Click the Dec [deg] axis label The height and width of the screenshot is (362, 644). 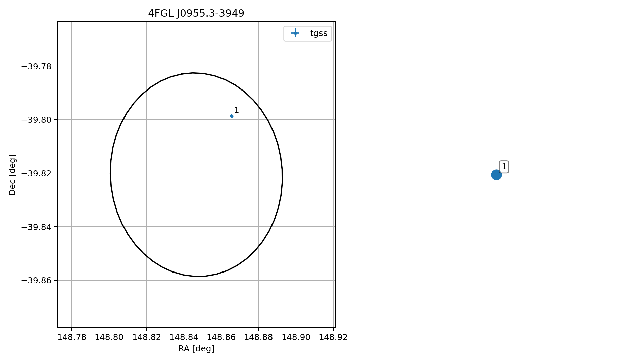(12, 175)
